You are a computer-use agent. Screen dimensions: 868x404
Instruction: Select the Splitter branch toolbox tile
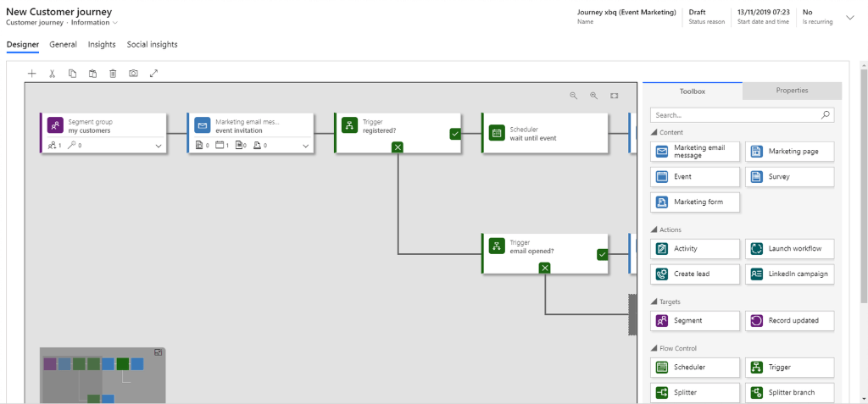pyautogui.click(x=790, y=392)
